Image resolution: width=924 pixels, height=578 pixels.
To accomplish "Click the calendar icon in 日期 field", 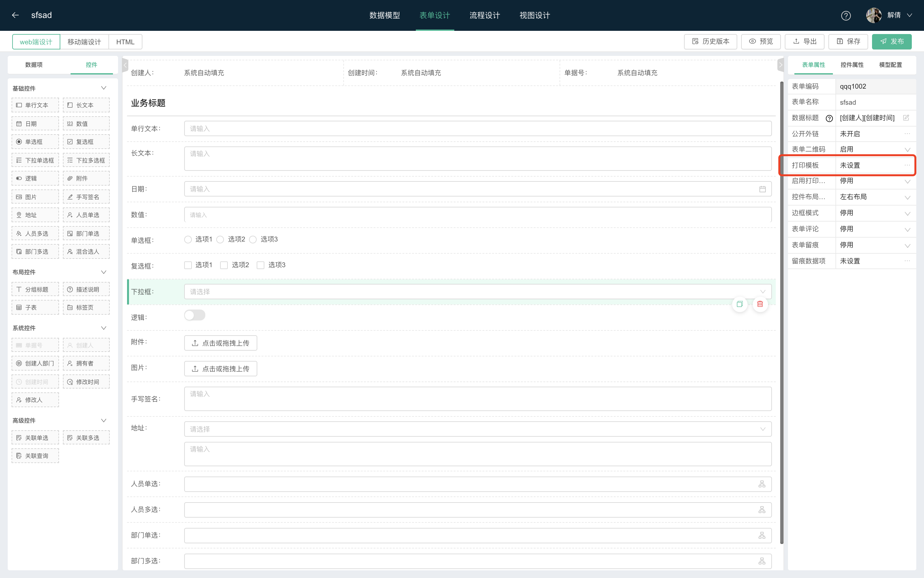I will (762, 189).
